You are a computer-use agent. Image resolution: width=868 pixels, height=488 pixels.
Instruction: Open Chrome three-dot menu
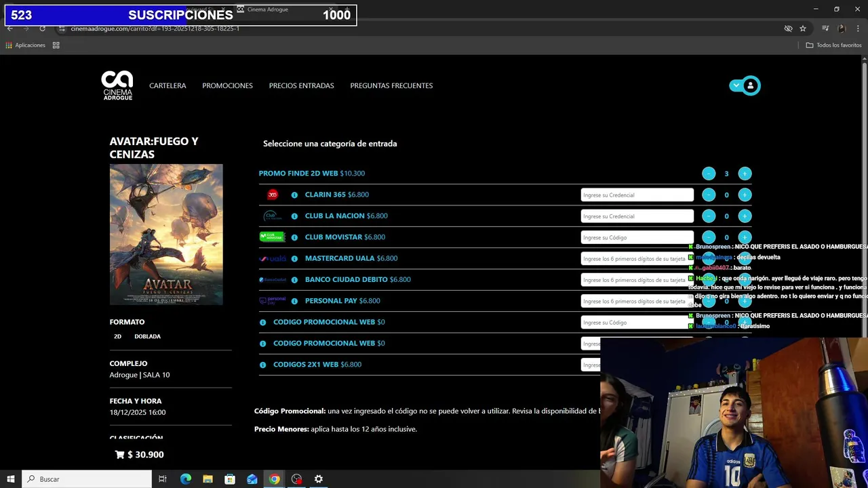click(858, 28)
